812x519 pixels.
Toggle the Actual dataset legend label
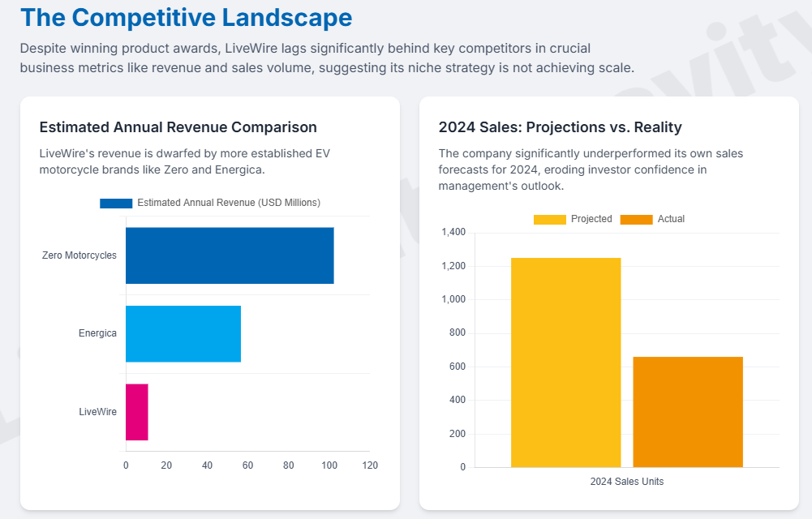[671, 219]
